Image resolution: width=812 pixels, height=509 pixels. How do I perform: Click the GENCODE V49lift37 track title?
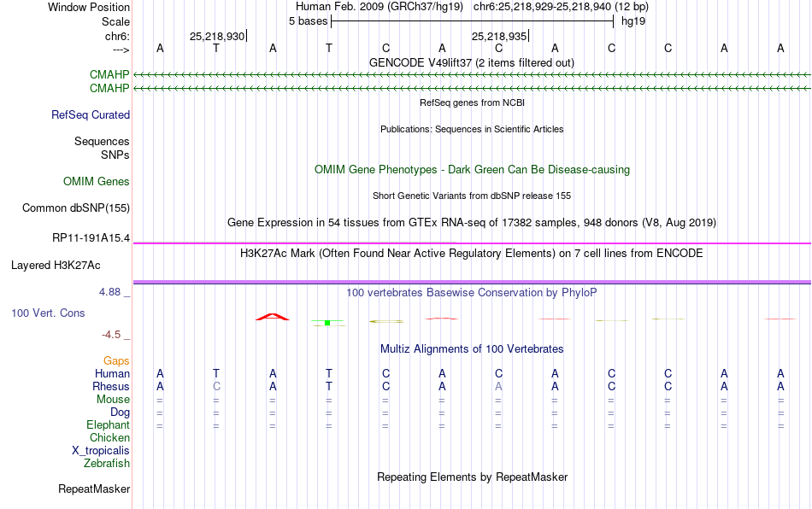(x=471, y=62)
